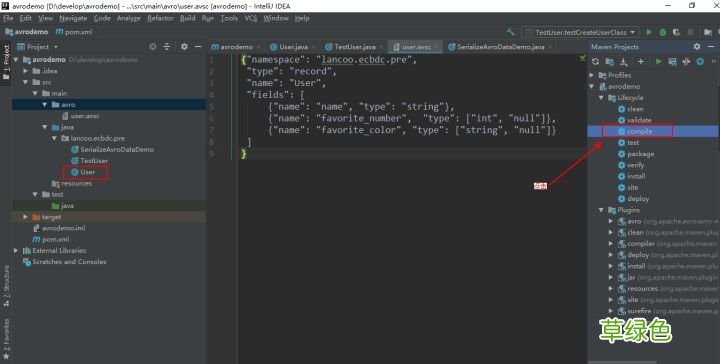Open the Navigate menu
This screenshot has height=364, width=720.
[x=73, y=18]
